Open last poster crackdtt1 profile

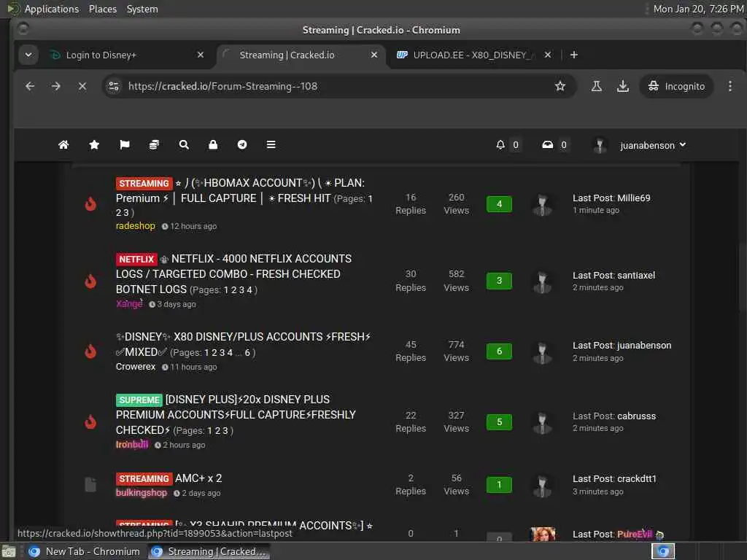click(637, 479)
